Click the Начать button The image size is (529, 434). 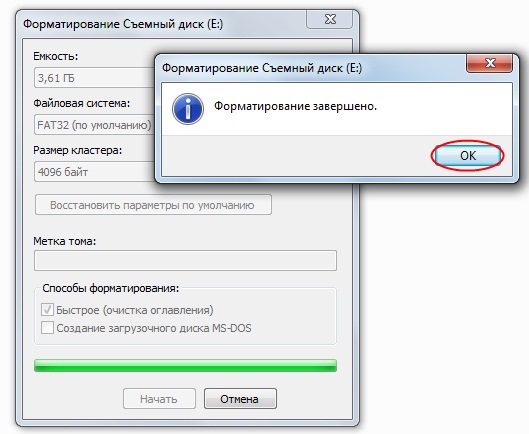coord(159,399)
